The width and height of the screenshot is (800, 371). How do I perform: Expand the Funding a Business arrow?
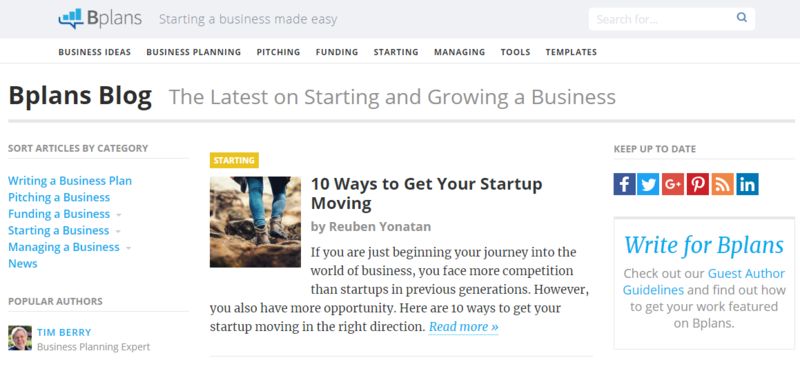(x=118, y=215)
